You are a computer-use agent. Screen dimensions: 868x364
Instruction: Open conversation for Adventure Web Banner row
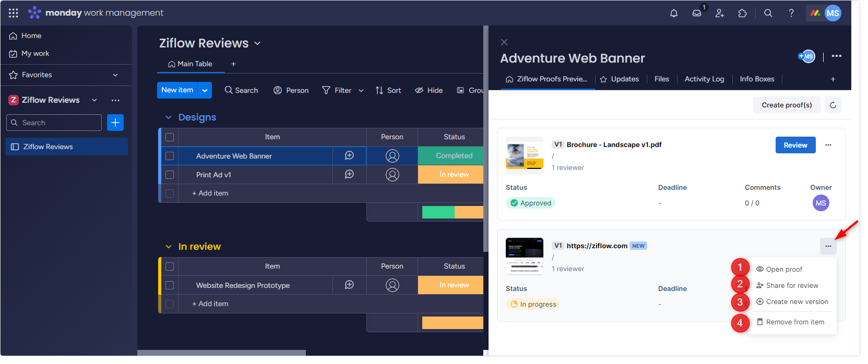[349, 155]
